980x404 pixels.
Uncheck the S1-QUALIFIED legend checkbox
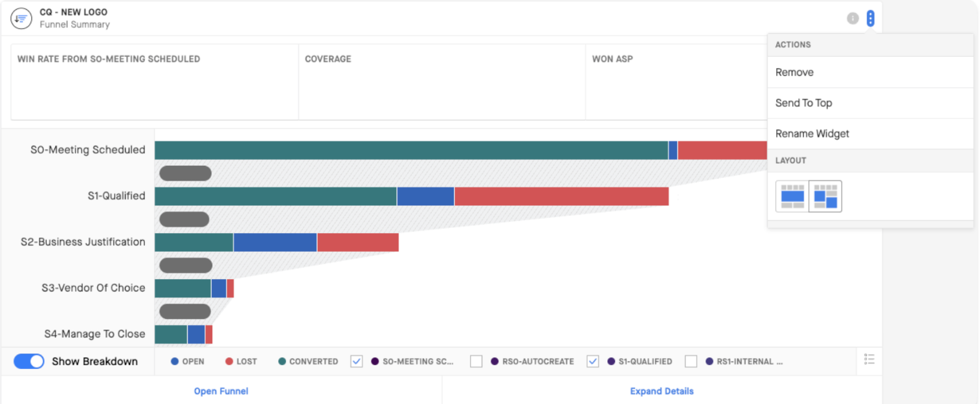(593, 361)
